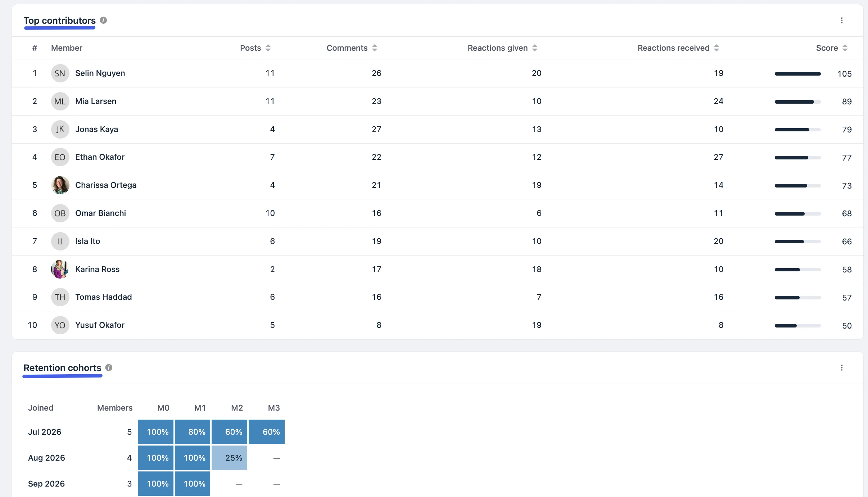The image size is (868, 497).
Task: Click the Reactions received column header
Action: 673,48
